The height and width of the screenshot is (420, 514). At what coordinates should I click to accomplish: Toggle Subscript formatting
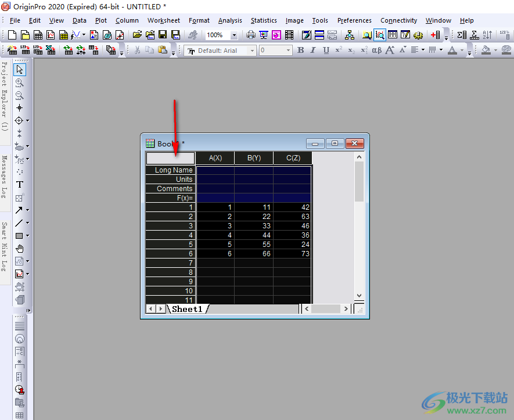(x=351, y=50)
